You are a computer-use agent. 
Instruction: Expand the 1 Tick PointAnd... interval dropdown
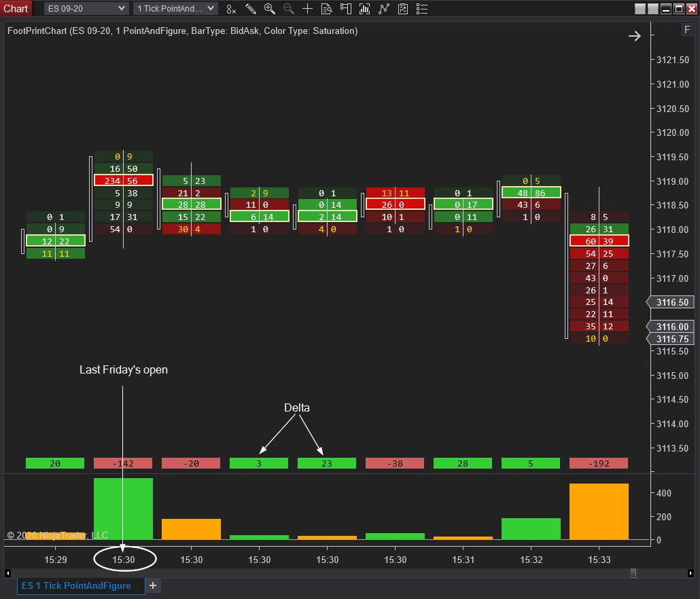click(x=175, y=8)
